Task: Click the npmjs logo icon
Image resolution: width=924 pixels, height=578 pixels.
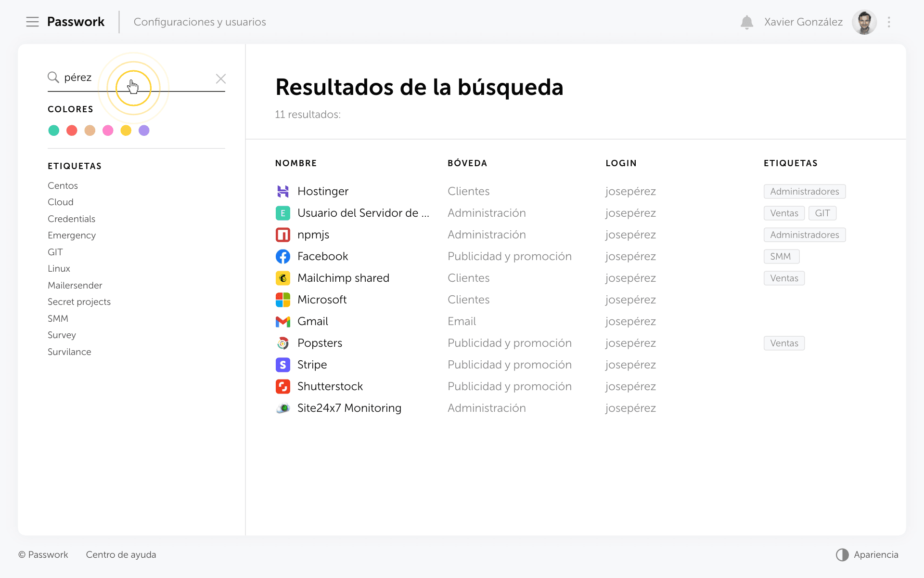Action: [x=283, y=235]
